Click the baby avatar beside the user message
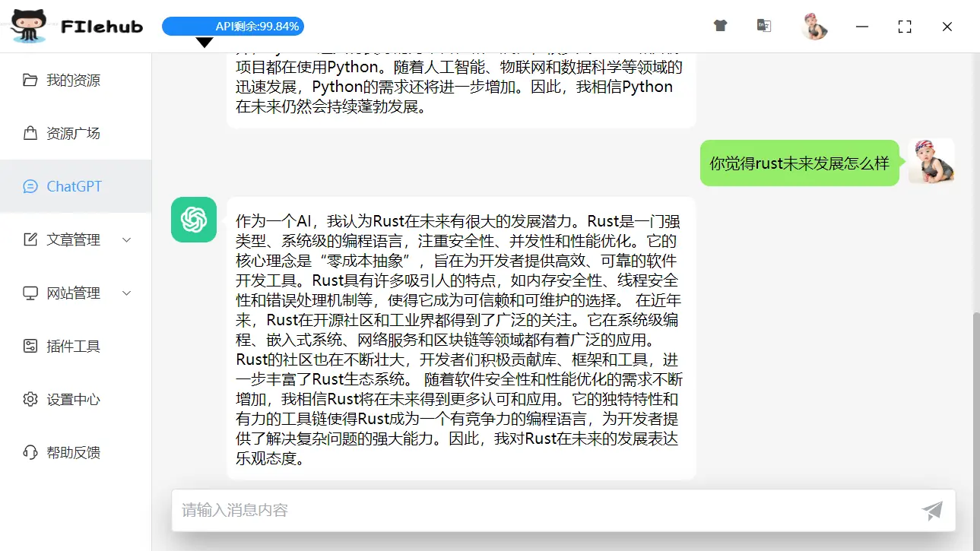The width and height of the screenshot is (980, 551). 931,161
